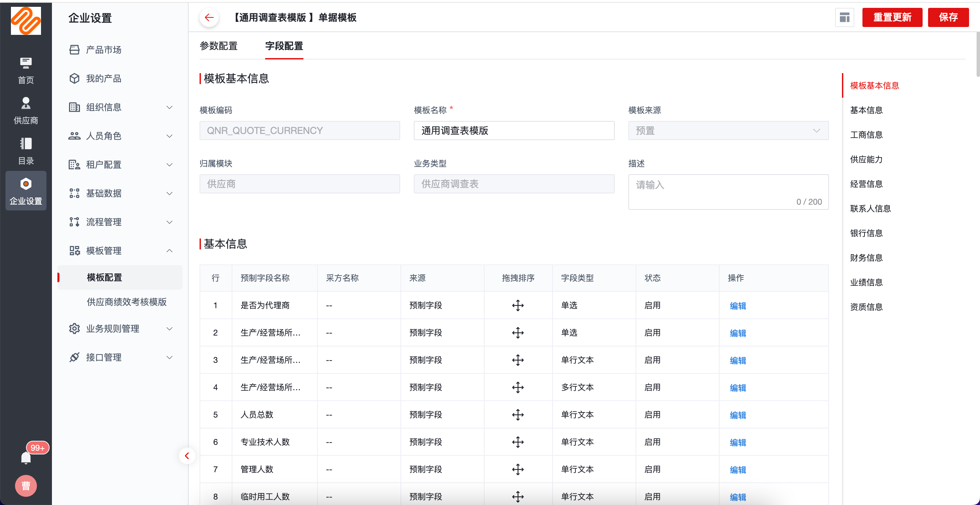Expand 组织信息 menu chevron

(x=170, y=107)
